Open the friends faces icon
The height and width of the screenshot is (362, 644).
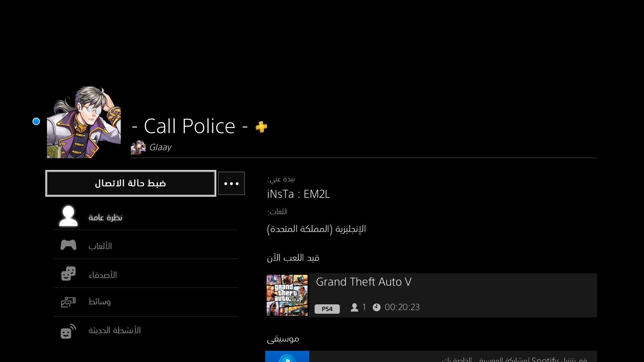(x=68, y=274)
